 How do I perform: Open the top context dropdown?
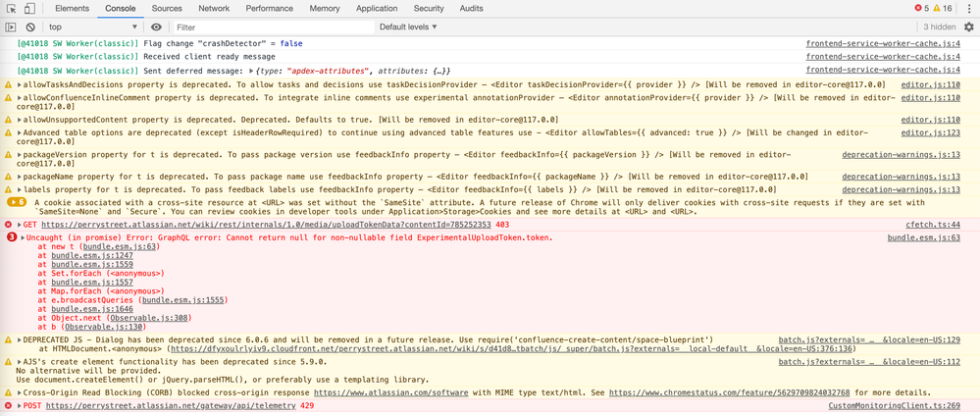tap(93, 26)
